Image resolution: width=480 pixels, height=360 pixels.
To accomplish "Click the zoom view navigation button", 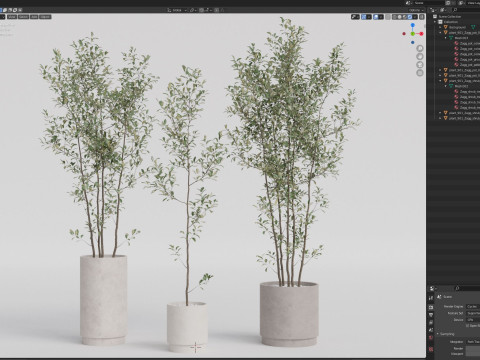I will (x=420, y=48).
